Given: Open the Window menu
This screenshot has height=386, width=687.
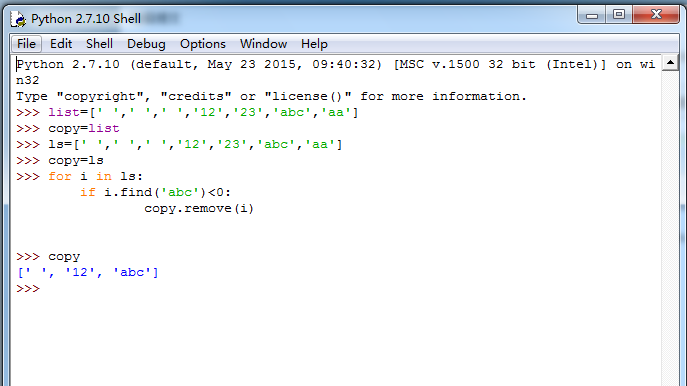Looking at the screenshot, I should point(263,44).
